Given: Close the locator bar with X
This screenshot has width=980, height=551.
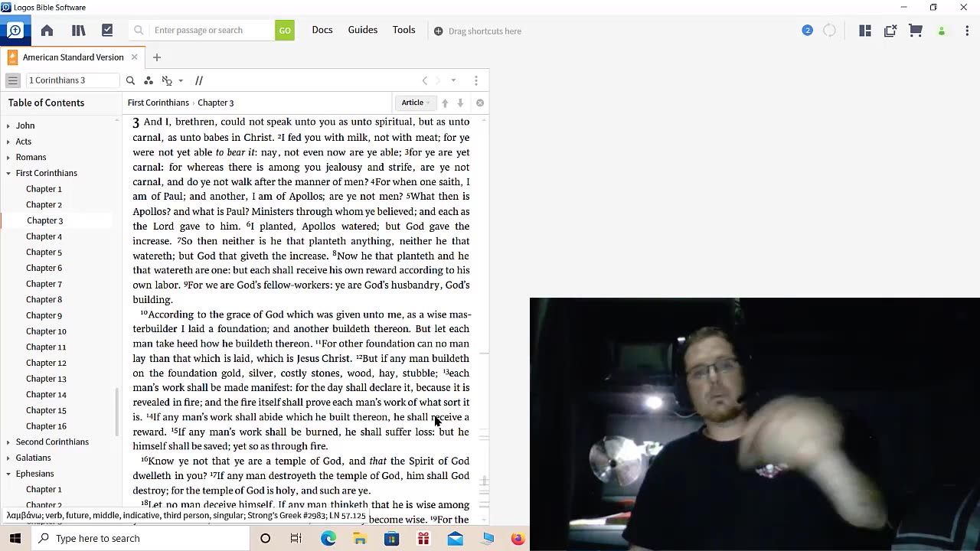Looking at the screenshot, I should [480, 103].
